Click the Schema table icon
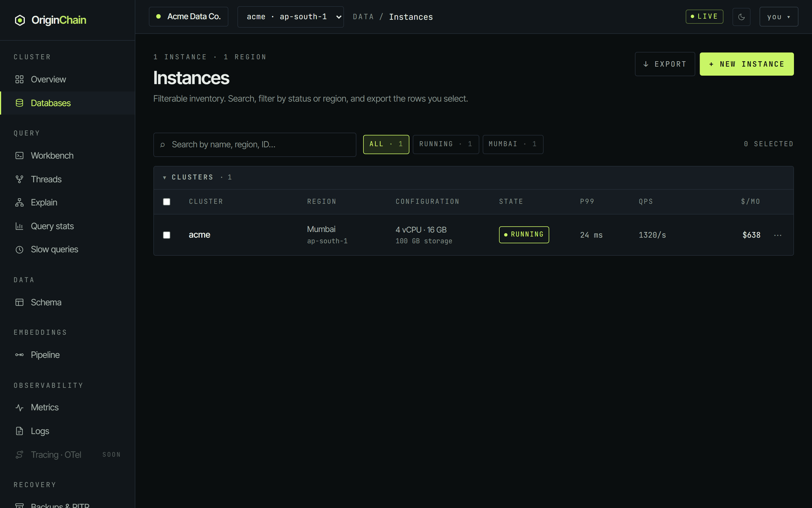Screen dimensions: 812x508 [x=20, y=302]
